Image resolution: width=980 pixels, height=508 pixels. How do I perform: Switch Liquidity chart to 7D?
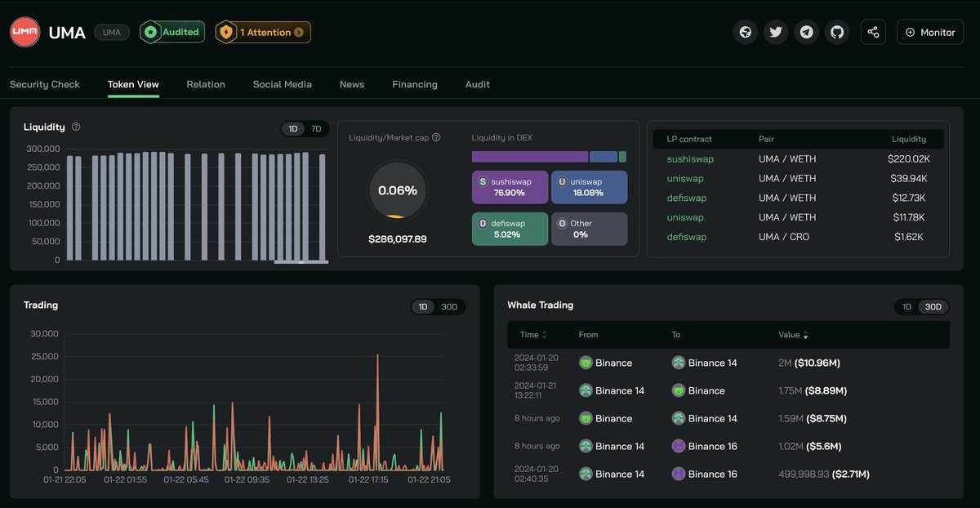click(x=317, y=129)
